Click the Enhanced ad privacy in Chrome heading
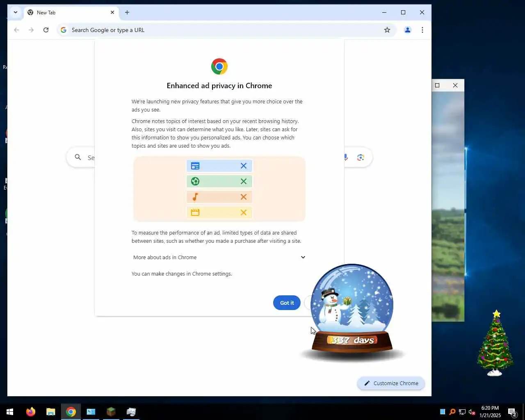The image size is (525, 420). [x=219, y=86]
